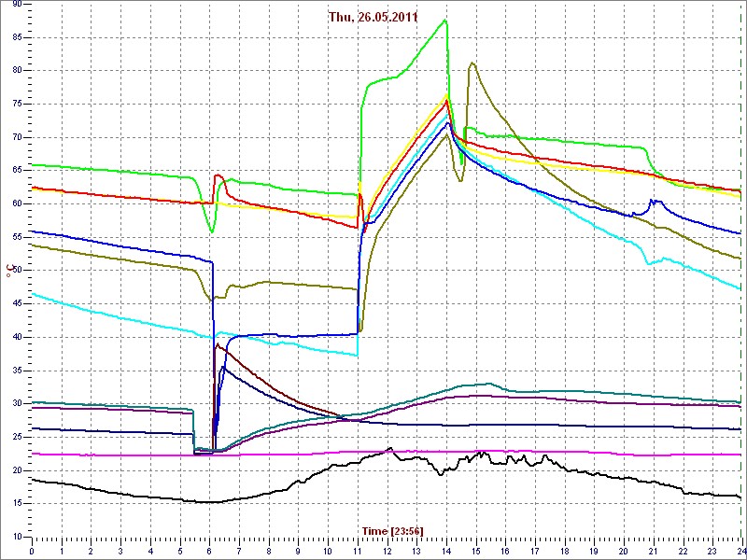Select the 25 tick label on temperature axis
747x560 pixels.
(17, 437)
